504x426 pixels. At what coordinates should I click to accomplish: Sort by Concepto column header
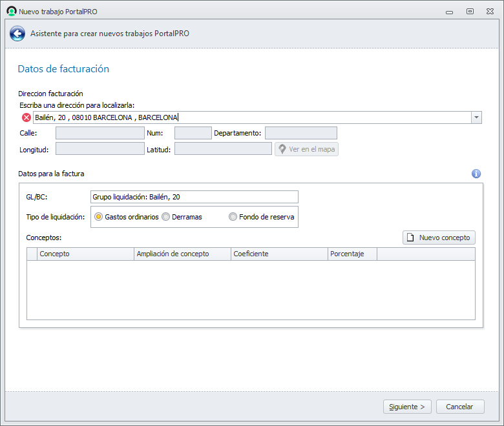pos(85,254)
